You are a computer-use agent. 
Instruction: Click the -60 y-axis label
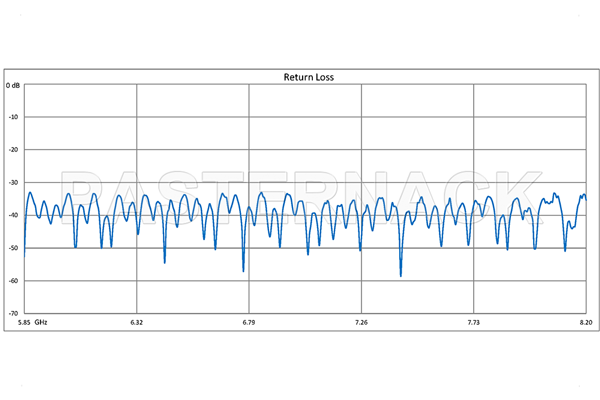coord(14,281)
